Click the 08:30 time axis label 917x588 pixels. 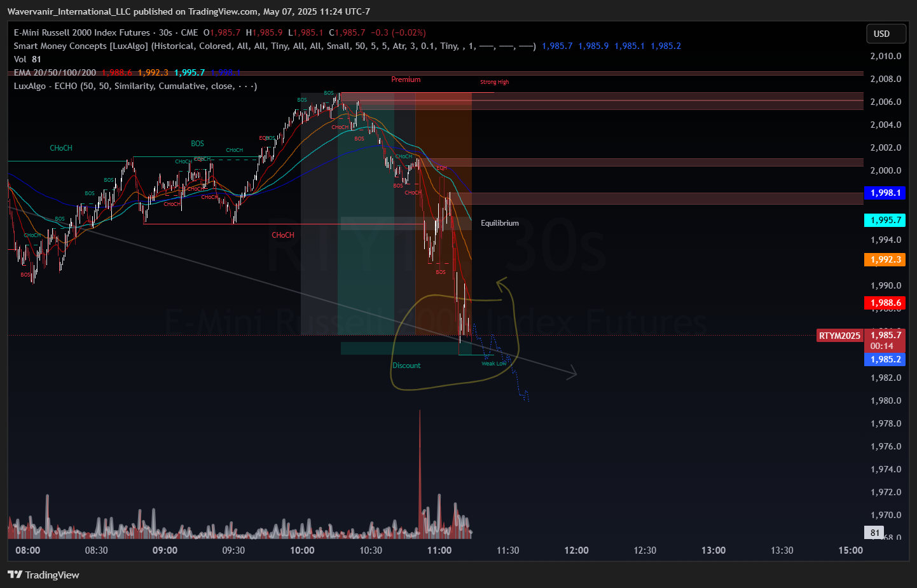pos(96,550)
